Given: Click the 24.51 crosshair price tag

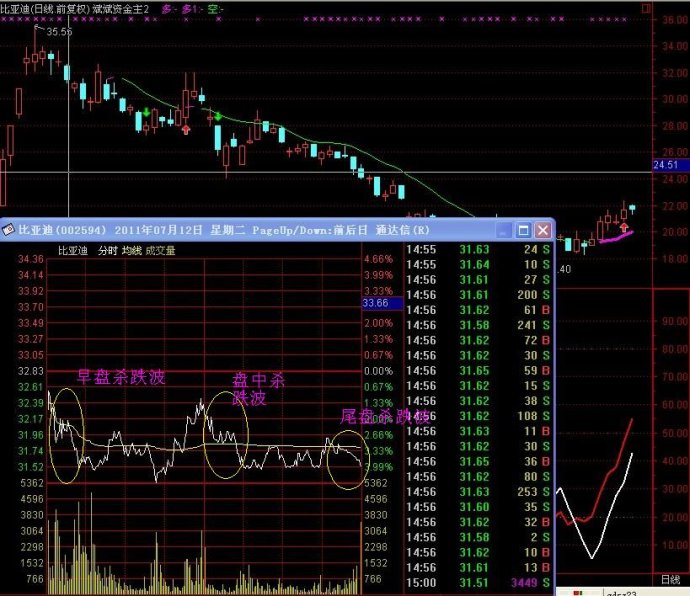Looking at the screenshot, I should (670, 165).
